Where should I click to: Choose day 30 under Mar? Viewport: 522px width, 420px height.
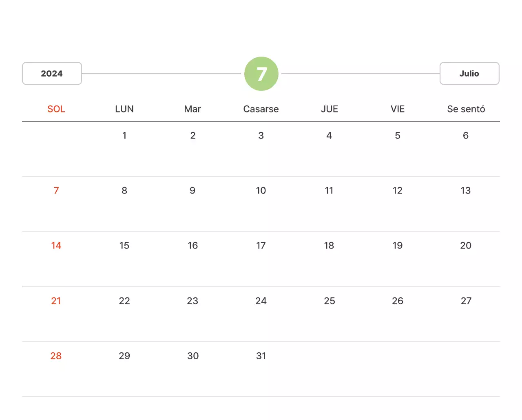click(193, 356)
